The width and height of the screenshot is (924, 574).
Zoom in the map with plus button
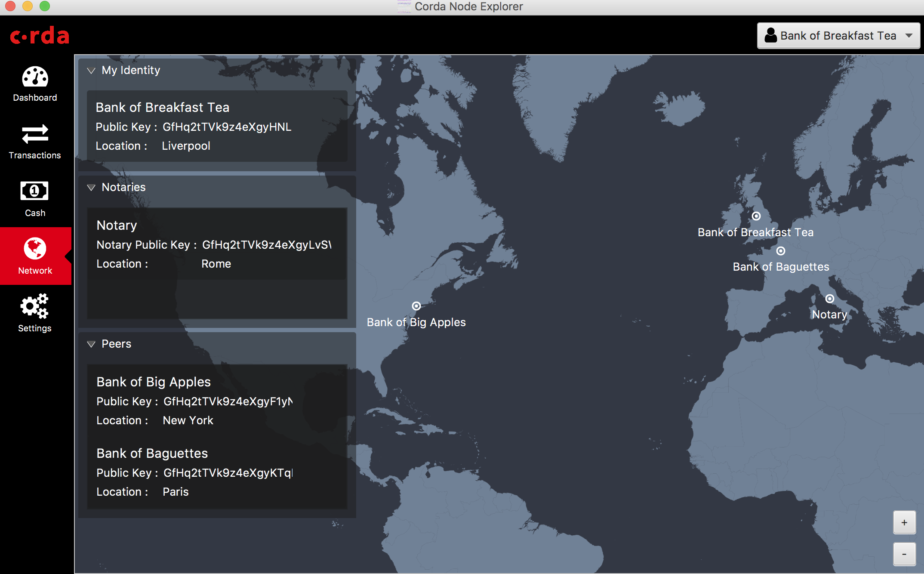(904, 522)
